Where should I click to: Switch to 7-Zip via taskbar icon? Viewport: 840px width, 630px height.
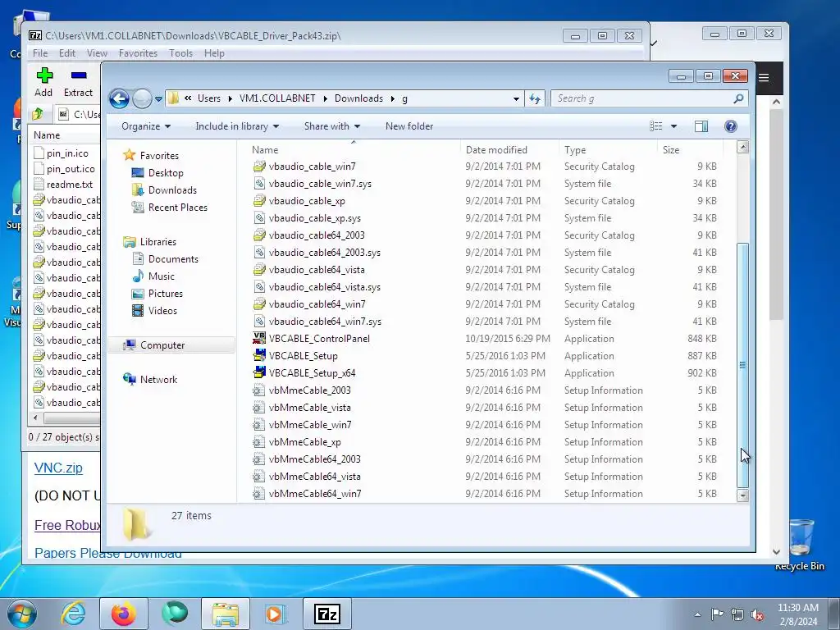coord(327,614)
